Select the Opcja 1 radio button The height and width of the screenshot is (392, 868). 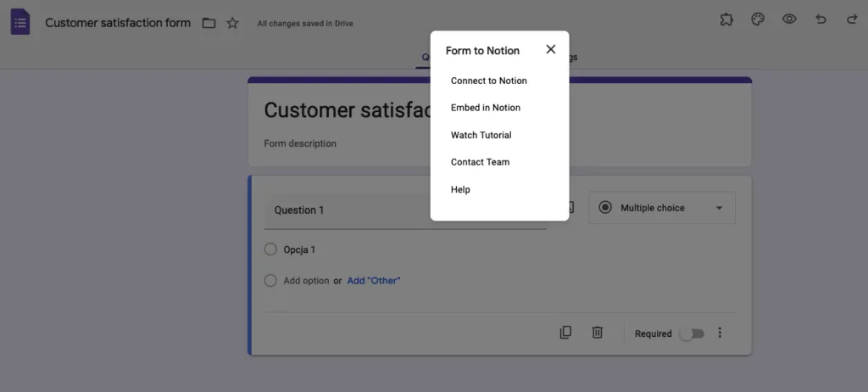(270, 249)
